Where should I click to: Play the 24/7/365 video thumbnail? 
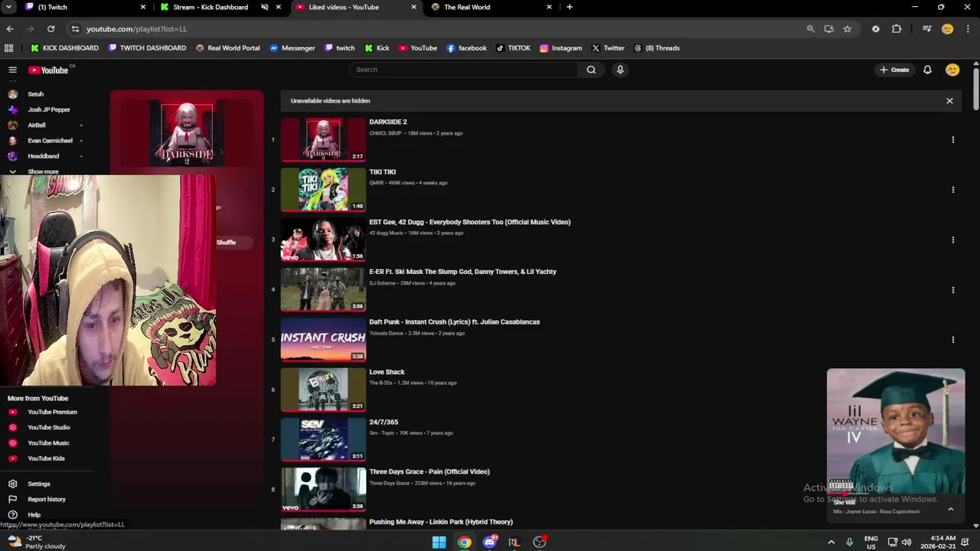323,440
